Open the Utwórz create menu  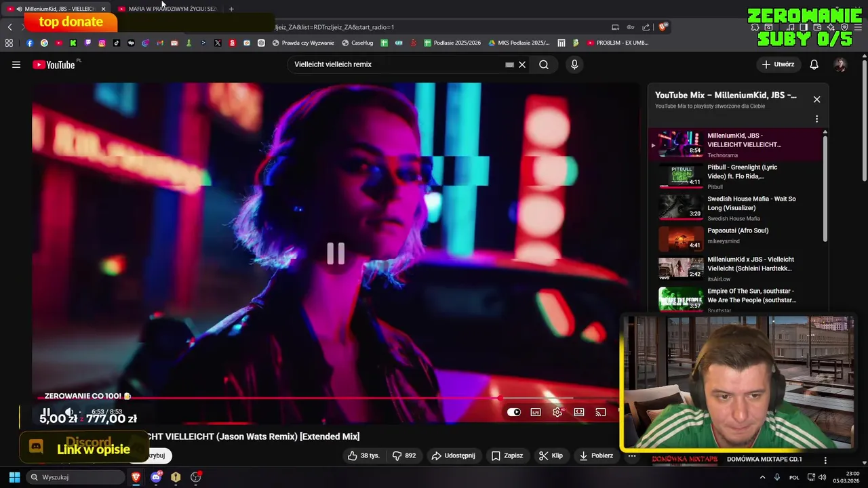click(x=778, y=64)
